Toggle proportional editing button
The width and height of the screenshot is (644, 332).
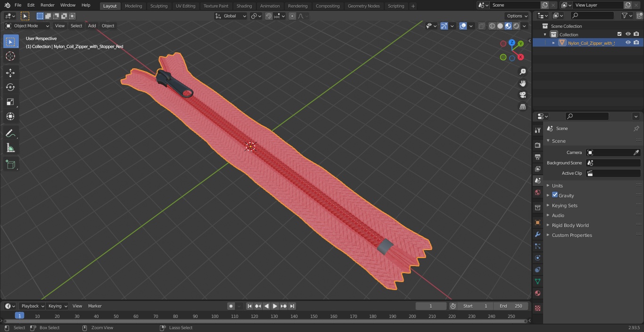click(x=292, y=16)
